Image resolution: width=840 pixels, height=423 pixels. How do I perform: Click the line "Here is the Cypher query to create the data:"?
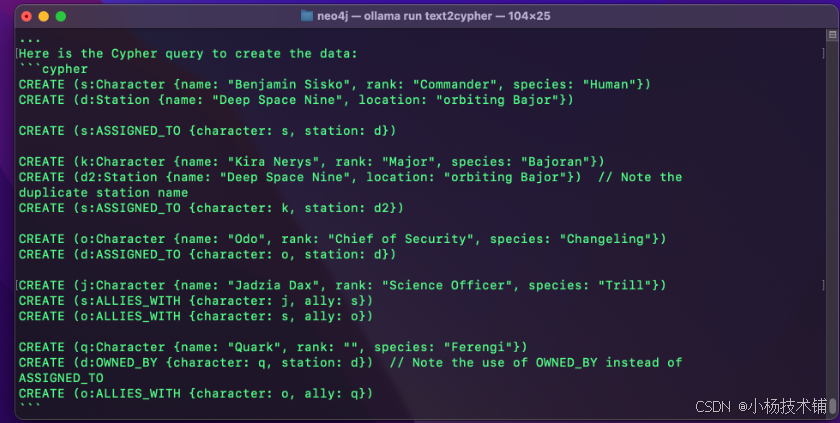(188, 54)
